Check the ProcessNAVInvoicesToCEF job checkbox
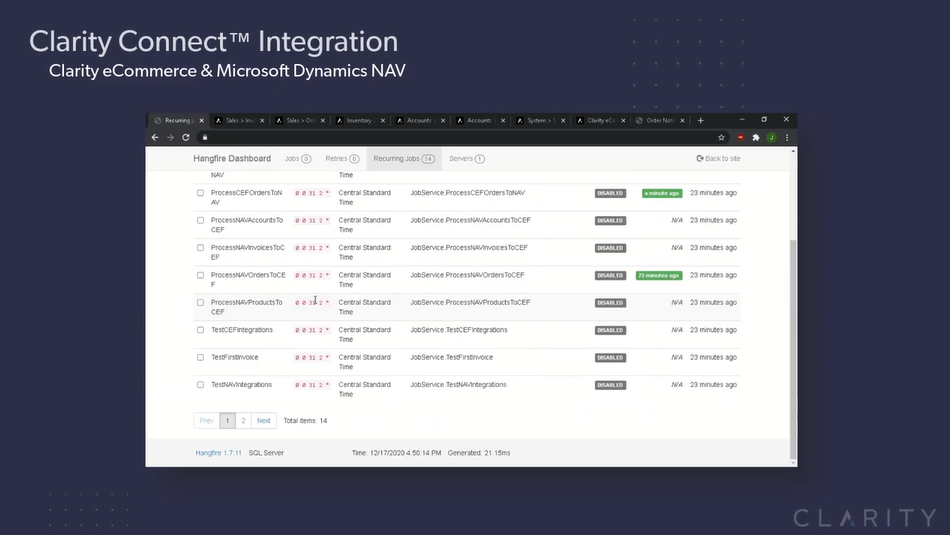950x535 pixels. point(200,248)
